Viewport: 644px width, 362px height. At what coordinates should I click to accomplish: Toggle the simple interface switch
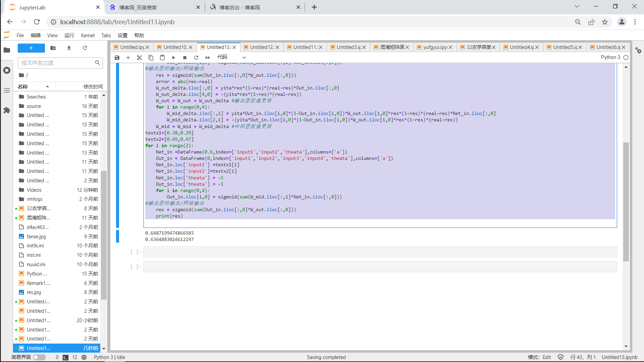point(39,357)
